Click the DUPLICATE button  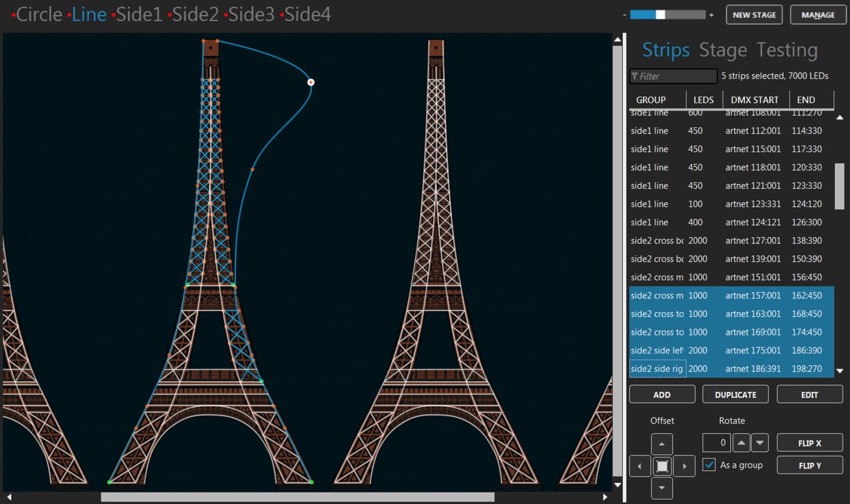click(x=736, y=394)
